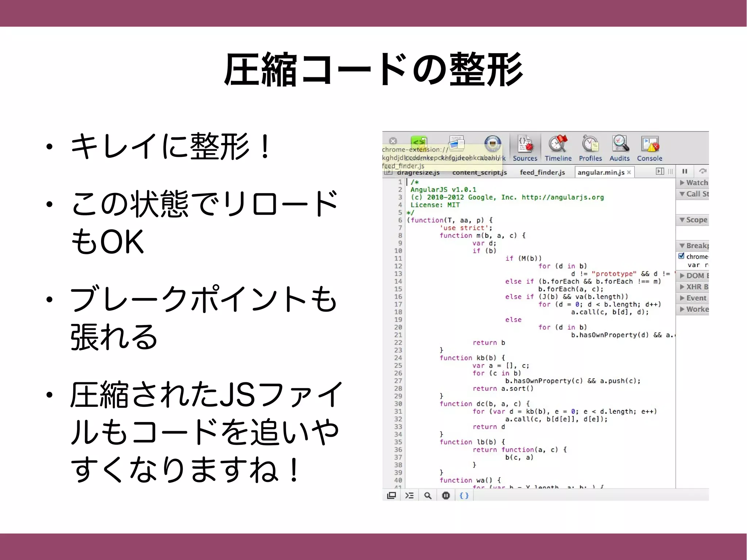Viewport: 747px width, 560px height.
Task: Click 'function kb(b) {' in the code
Action: 472,358
